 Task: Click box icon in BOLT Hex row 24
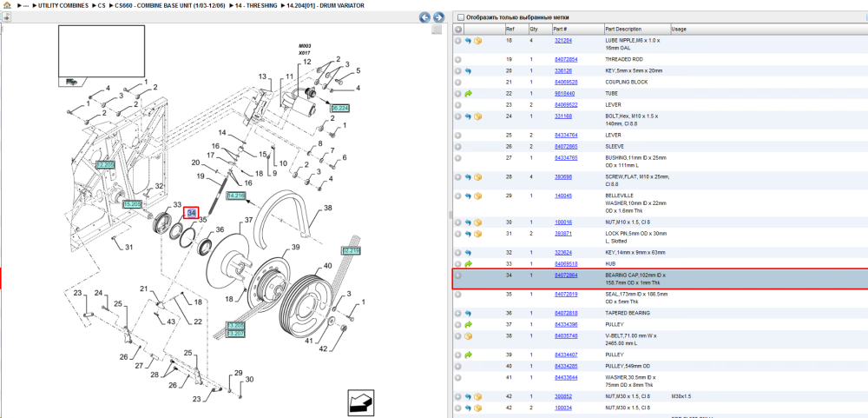(x=477, y=116)
